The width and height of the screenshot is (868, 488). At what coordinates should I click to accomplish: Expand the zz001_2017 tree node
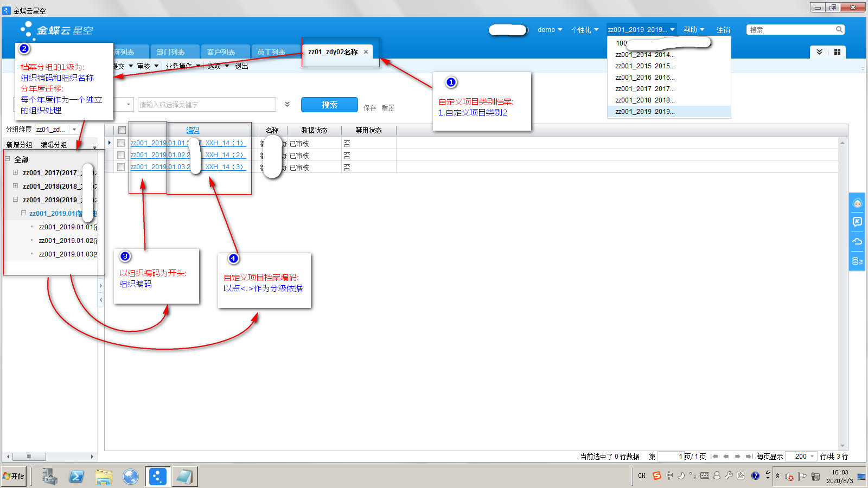tap(16, 172)
